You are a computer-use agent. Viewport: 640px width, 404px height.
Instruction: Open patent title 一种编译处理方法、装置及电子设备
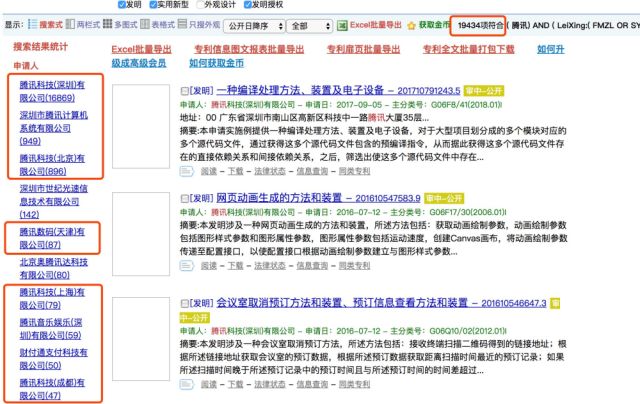(300, 90)
